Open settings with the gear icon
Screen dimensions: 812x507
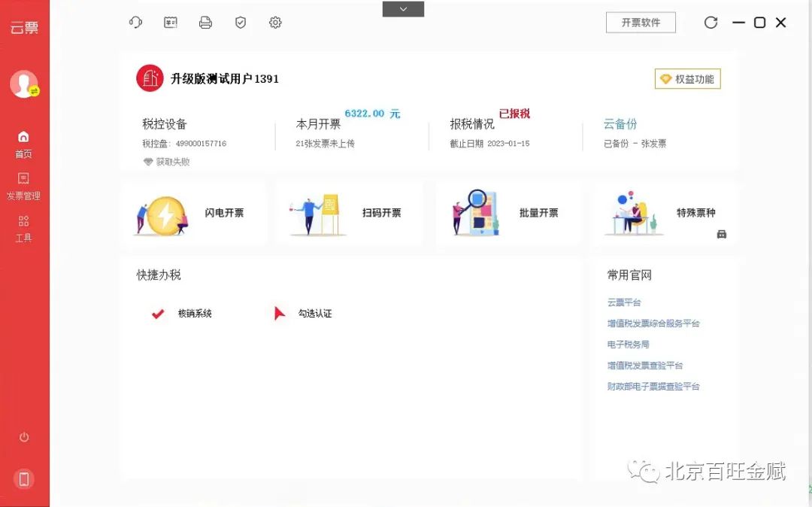(275, 23)
